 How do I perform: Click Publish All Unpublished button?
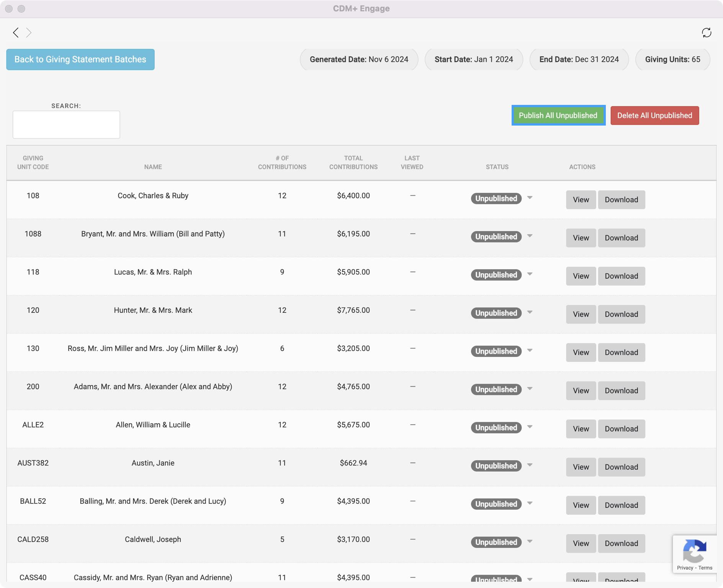(558, 115)
